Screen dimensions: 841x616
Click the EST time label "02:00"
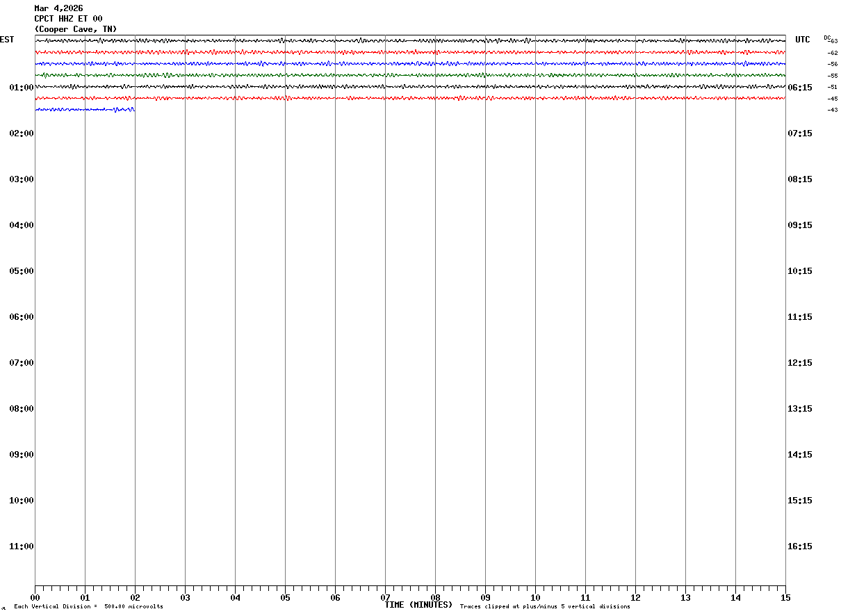tap(22, 133)
